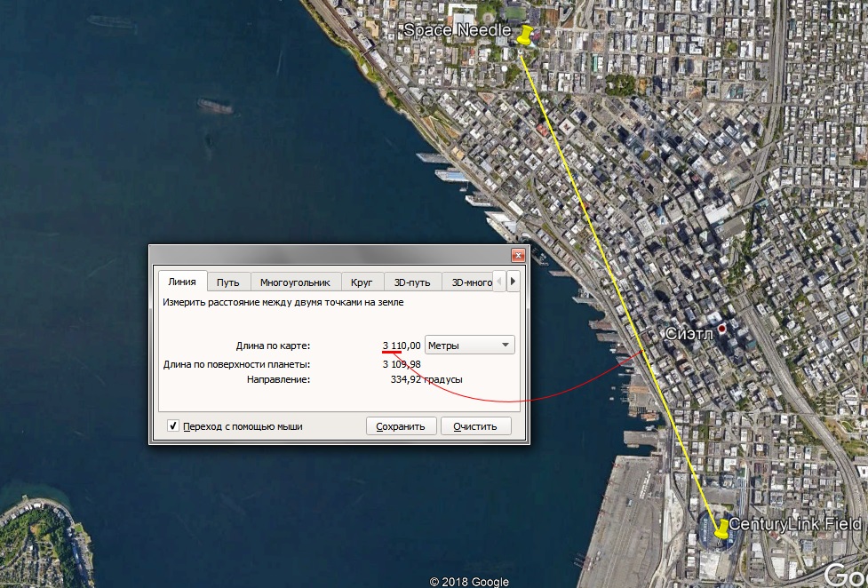Viewport: 868px width, 588px height.
Task: Click the left arrow of tab scroller
Action: (498, 282)
